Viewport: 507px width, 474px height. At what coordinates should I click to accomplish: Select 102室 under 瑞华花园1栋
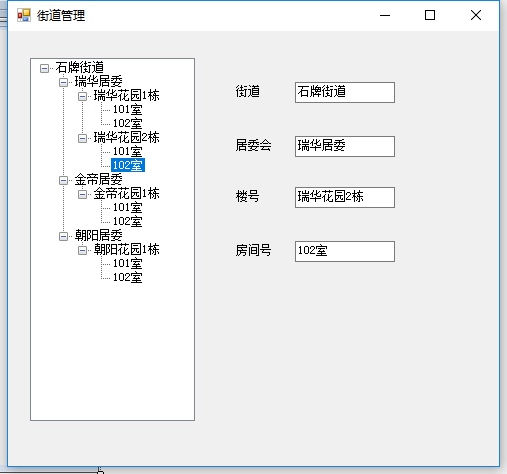pos(127,123)
